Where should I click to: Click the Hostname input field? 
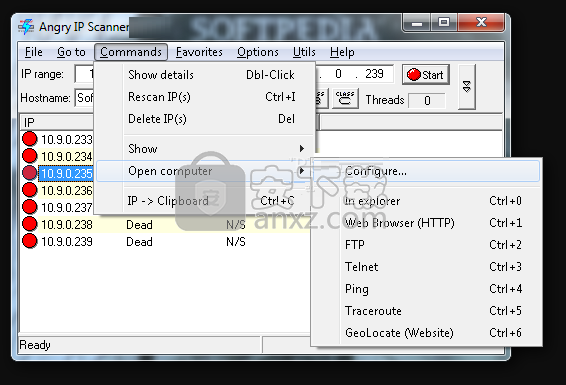(x=85, y=98)
